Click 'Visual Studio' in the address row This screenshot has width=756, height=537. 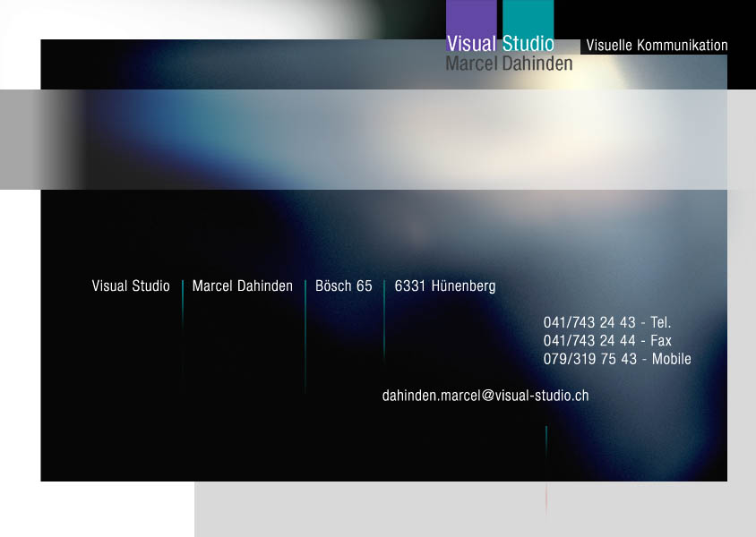coord(131,286)
